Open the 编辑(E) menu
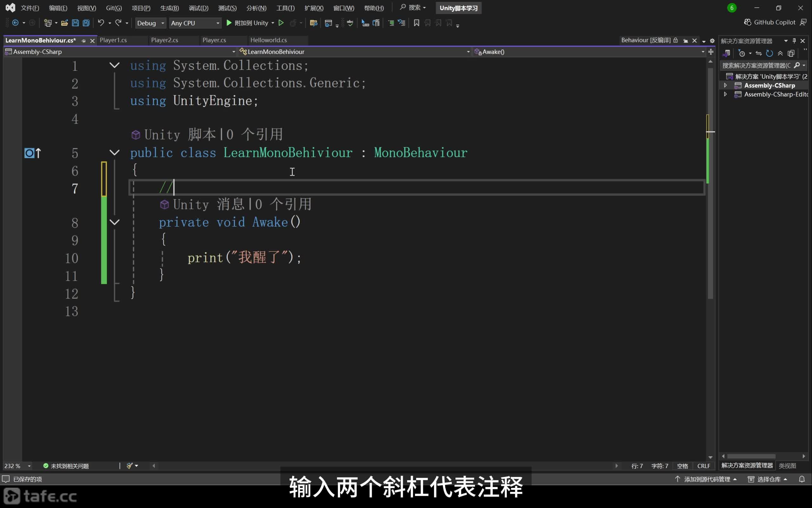Viewport: 812px width, 508px height. coord(58,8)
